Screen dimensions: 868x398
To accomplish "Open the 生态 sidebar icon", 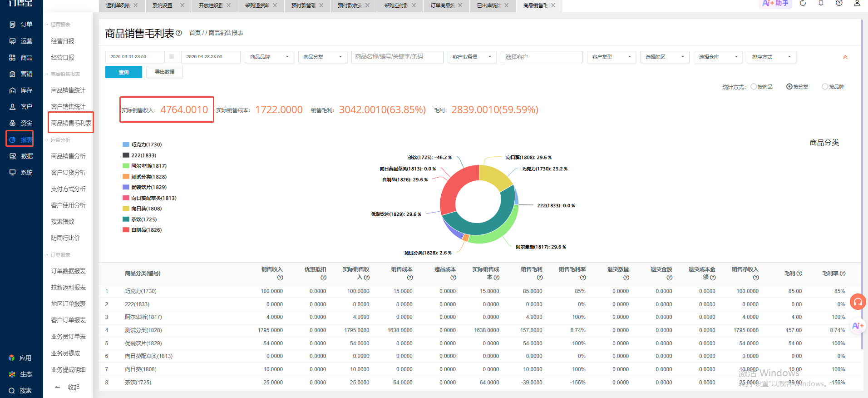I will [12, 374].
